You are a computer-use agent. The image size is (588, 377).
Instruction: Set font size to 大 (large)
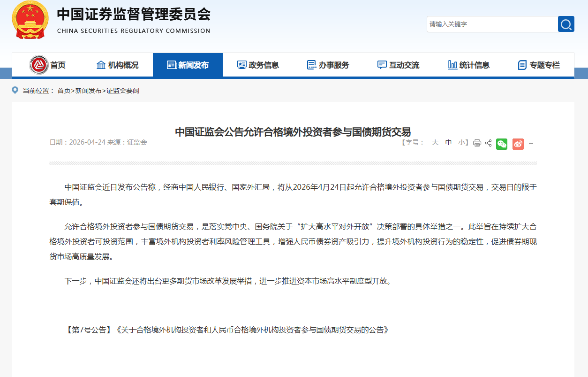435,143
